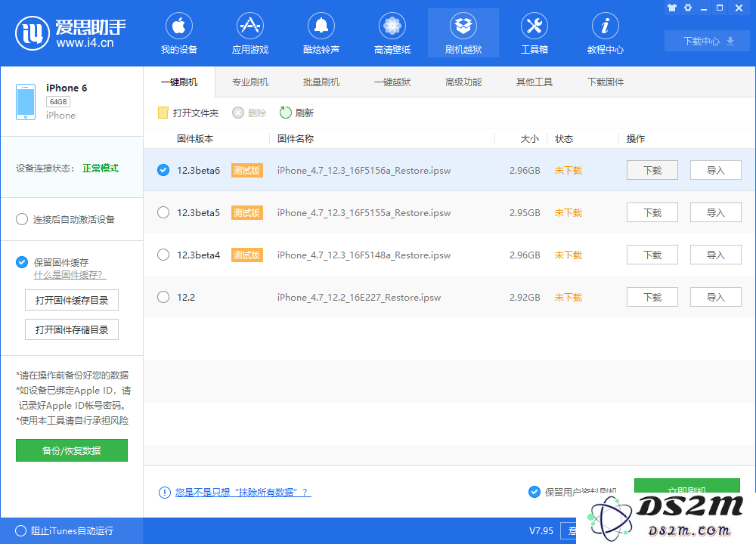The image size is (756, 544).
Task: Click 导入 button for 12.3beta6
Action: pos(715,170)
